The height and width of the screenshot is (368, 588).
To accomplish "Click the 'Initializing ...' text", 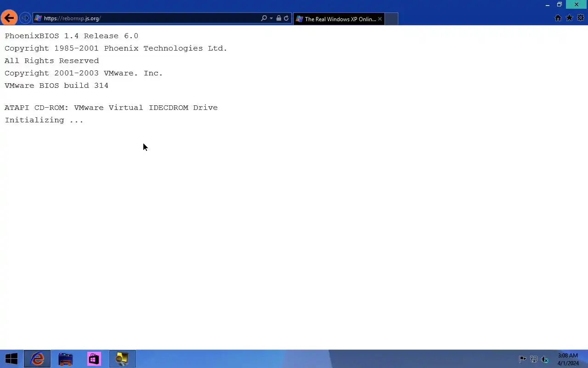I will (x=44, y=120).
